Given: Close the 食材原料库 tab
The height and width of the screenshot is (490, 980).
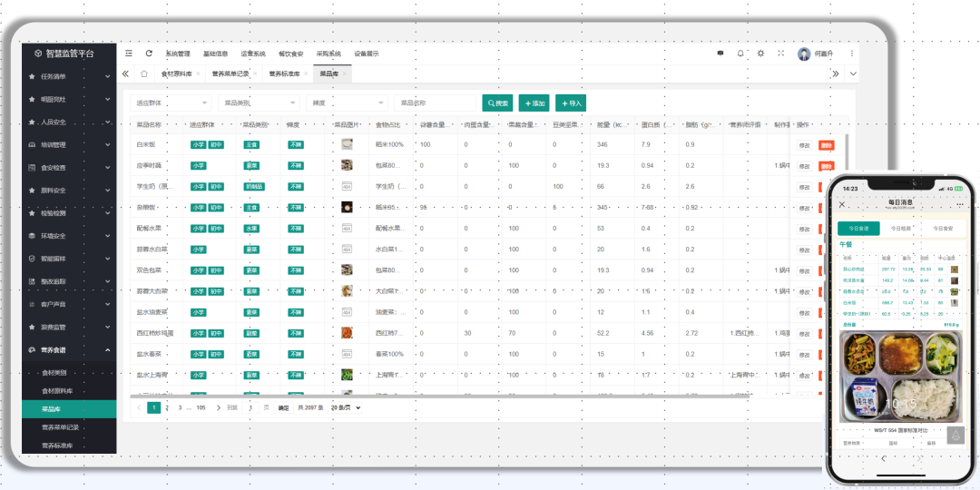Looking at the screenshot, I should click(x=198, y=73).
